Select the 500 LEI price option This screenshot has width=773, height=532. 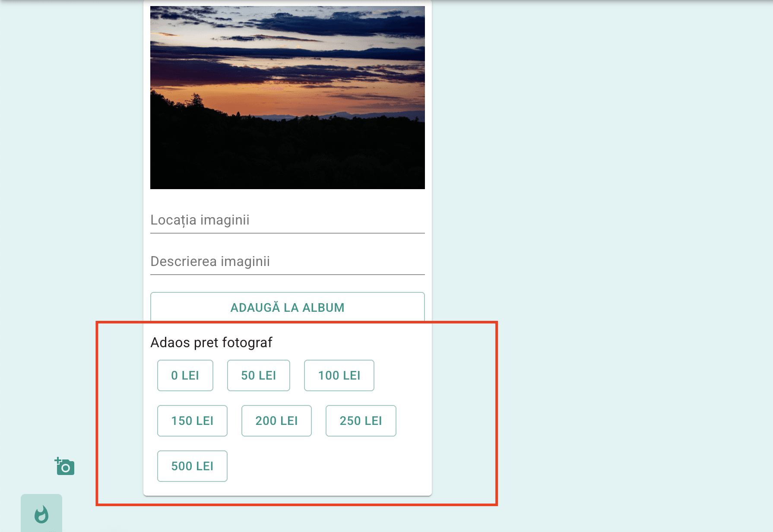tap(192, 466)
